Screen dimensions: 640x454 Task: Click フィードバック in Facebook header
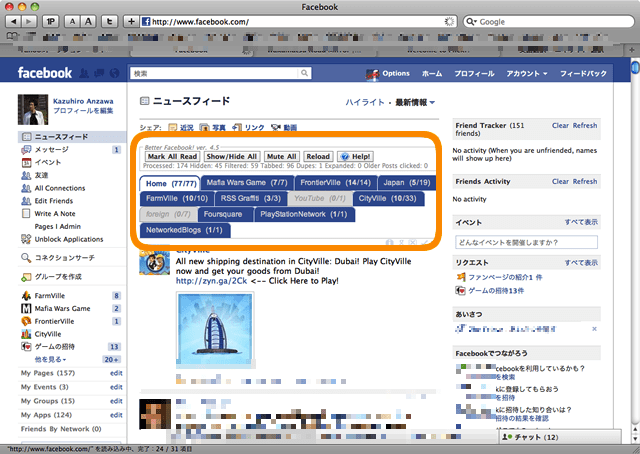point(583,73)
